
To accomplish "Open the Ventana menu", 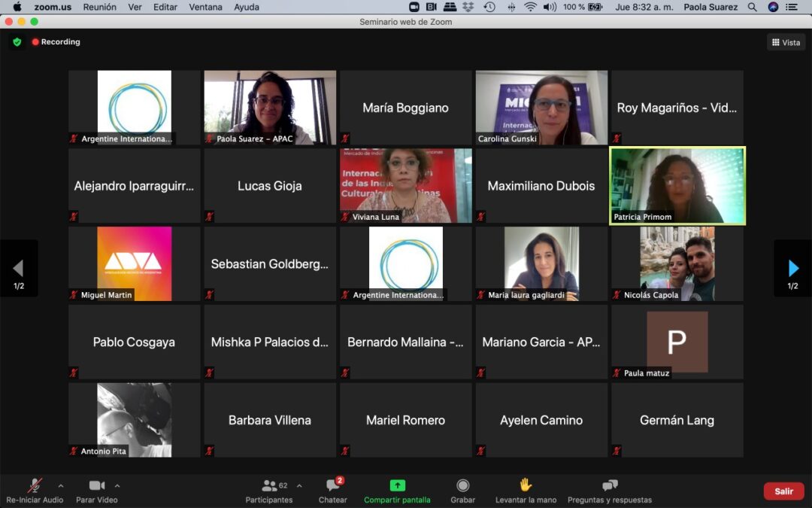I will pyautogui.click(x=205, y=8).
